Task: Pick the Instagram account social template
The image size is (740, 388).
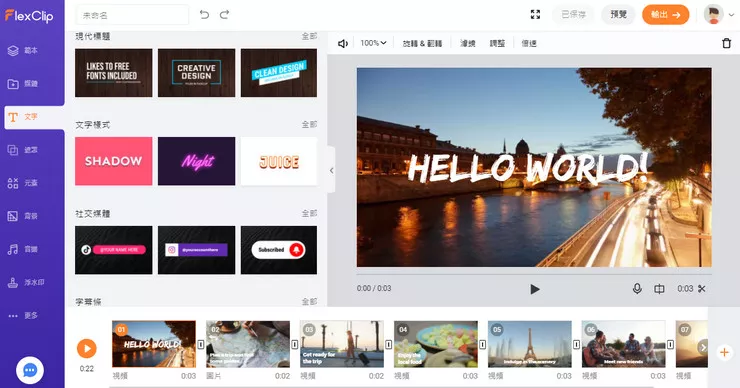Action: (x=196, y=250)
